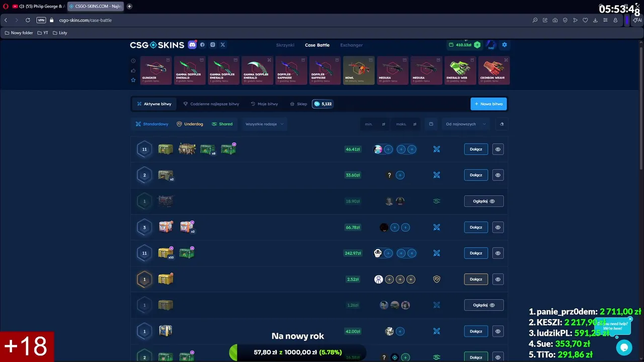Open the Listy bookmarks folder
644x362 pixels.
(x=60, y=33)
